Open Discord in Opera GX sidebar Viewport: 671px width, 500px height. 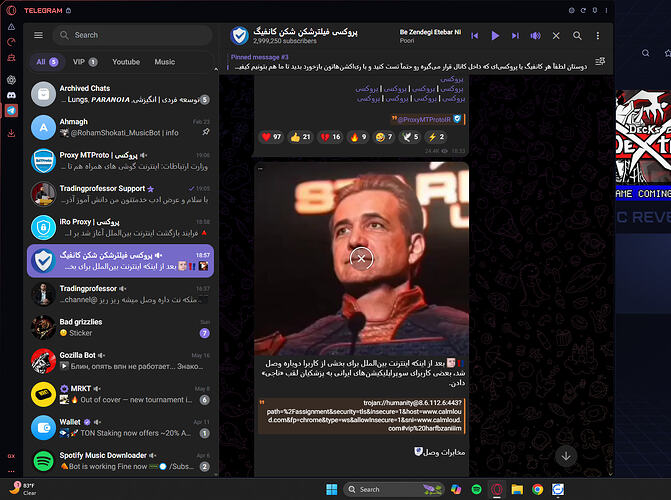pos(12,95)
